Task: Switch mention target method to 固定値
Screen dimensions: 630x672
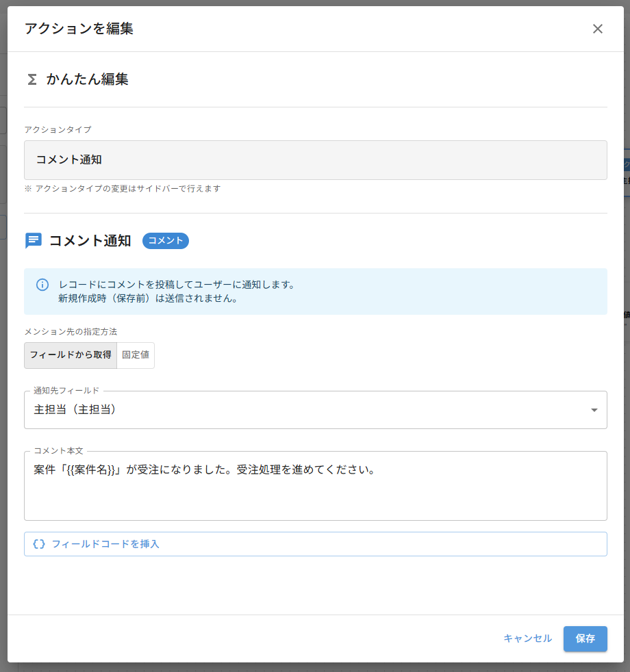Action: pyautogui.click(x=135, y=355)
